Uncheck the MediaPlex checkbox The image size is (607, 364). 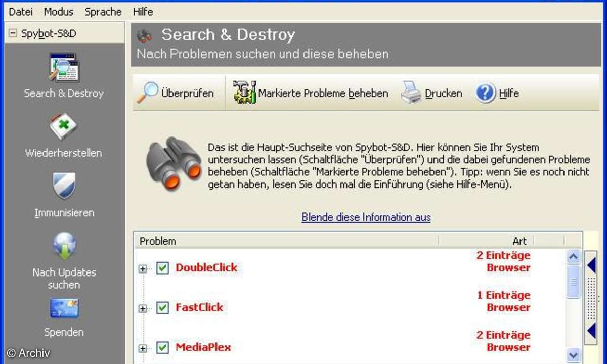(x=162, y=347)
